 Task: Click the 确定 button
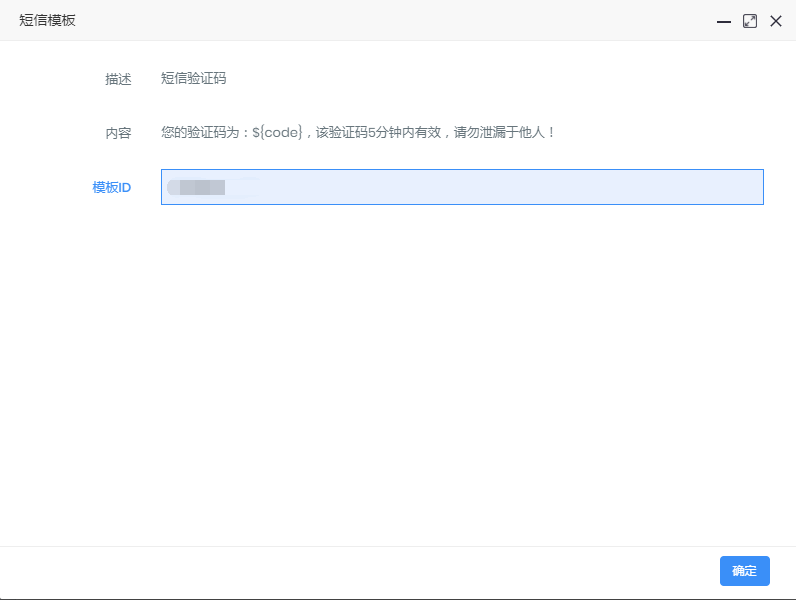744,571
